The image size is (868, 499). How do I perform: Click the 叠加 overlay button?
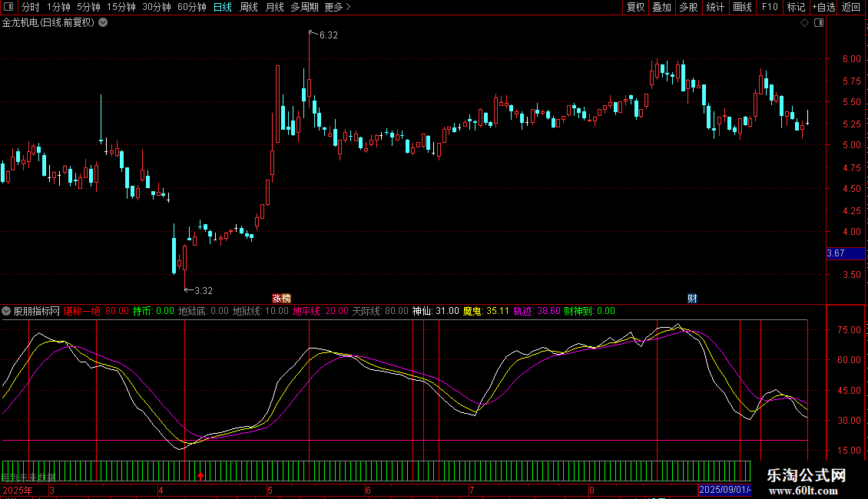tap(661, 8)
